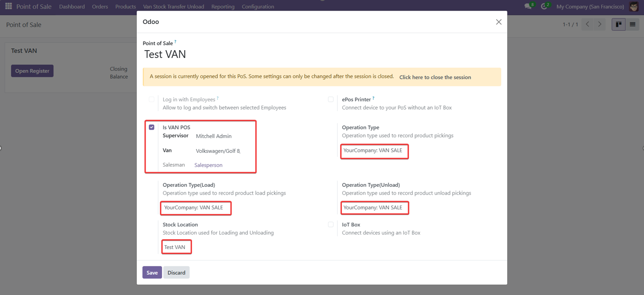The width and height of the screenshot is (644, 295).
Task: Select the Salesperson link under Salesman
Action: coord(208,165)
